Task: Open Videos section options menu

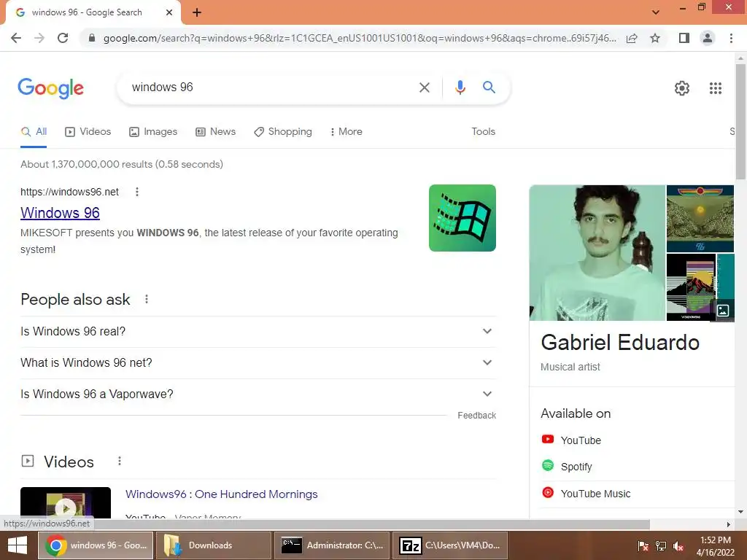Action: [119, 461]
